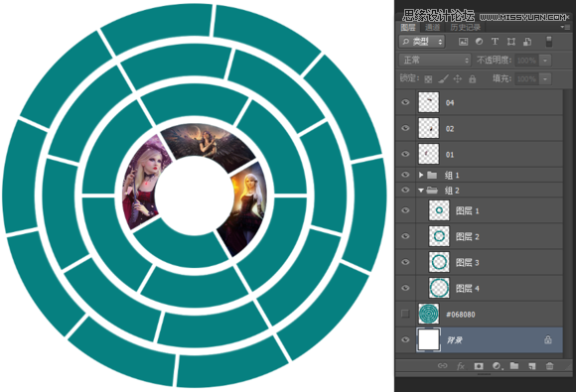This screenshot has height=392, width=576.
Task: Hide 图层 2
Action: coord(405,236)
